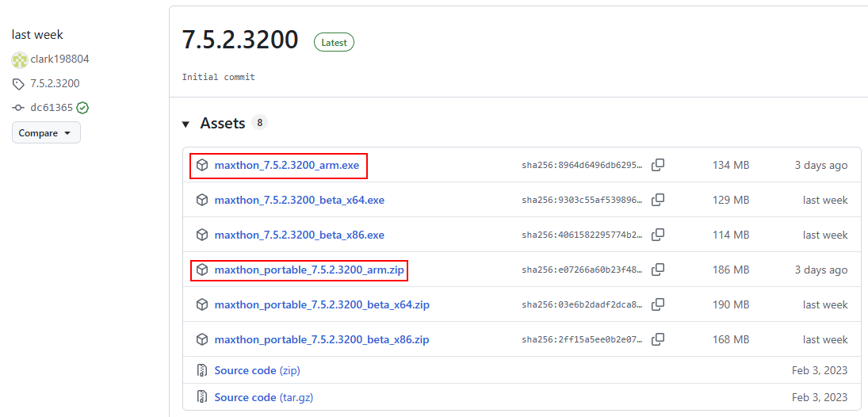Image resolution: width=868 pixels, height=417 pixels.
Task: Copy SHA256 hash for maxthon_portable_7.5.2.3200_beta_x86.zip
Action: [x=658, y=339]
